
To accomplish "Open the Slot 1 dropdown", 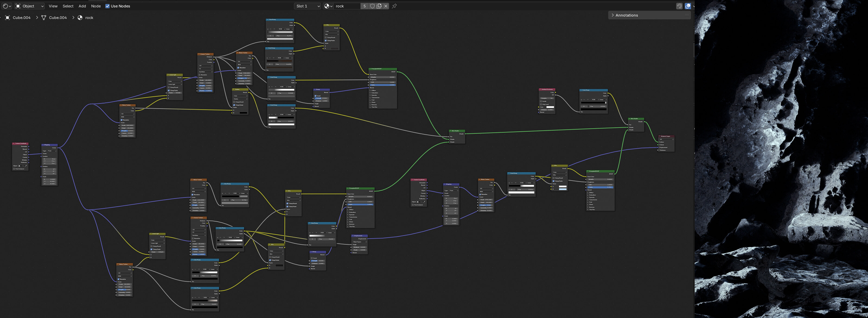I will (x=307, y=6).
